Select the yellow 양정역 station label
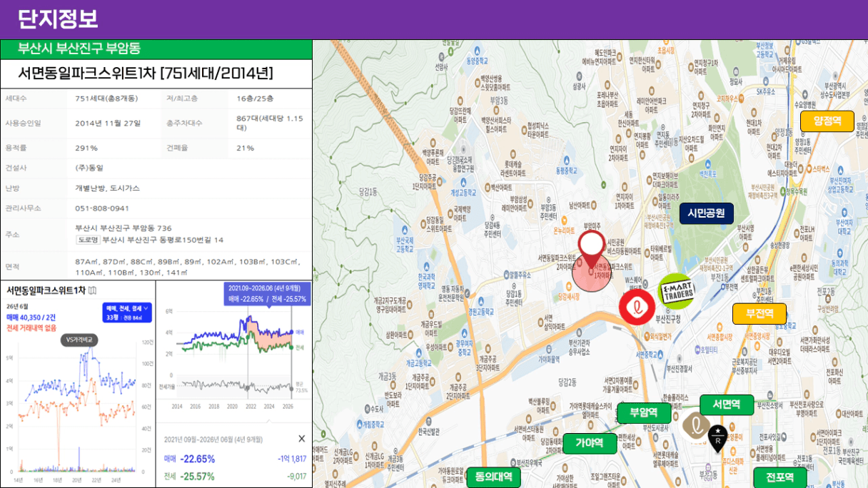 pos(827,121)
